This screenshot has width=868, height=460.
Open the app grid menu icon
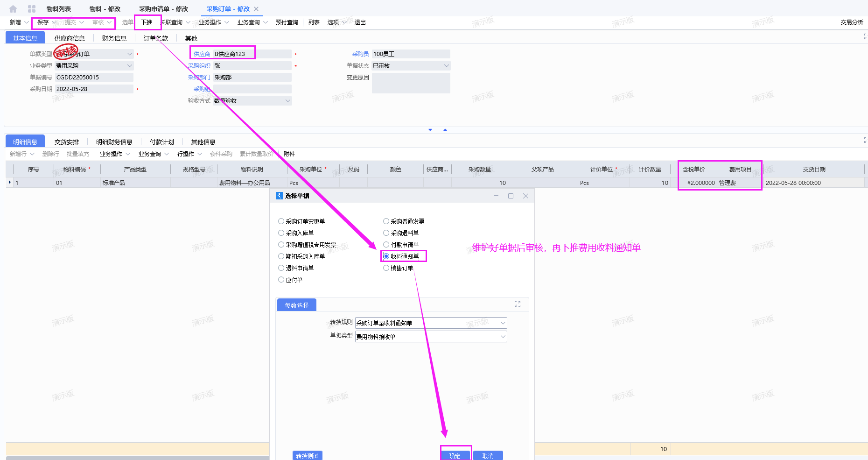[32, 9]
